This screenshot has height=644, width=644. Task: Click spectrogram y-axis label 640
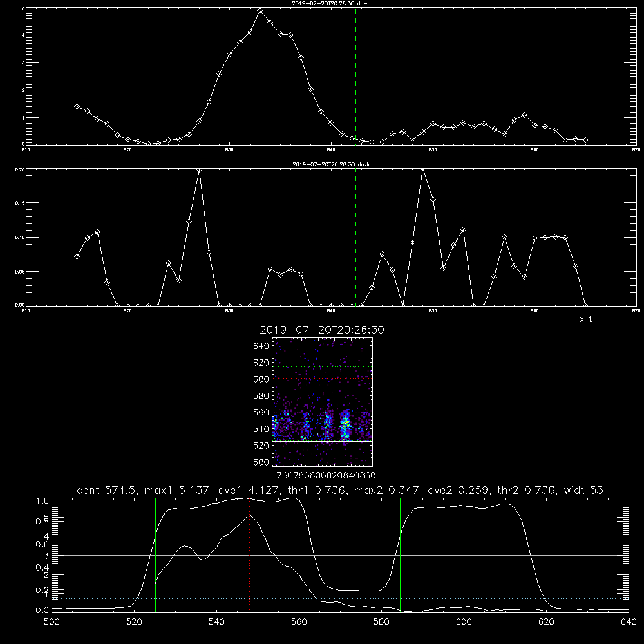(261, 346)
